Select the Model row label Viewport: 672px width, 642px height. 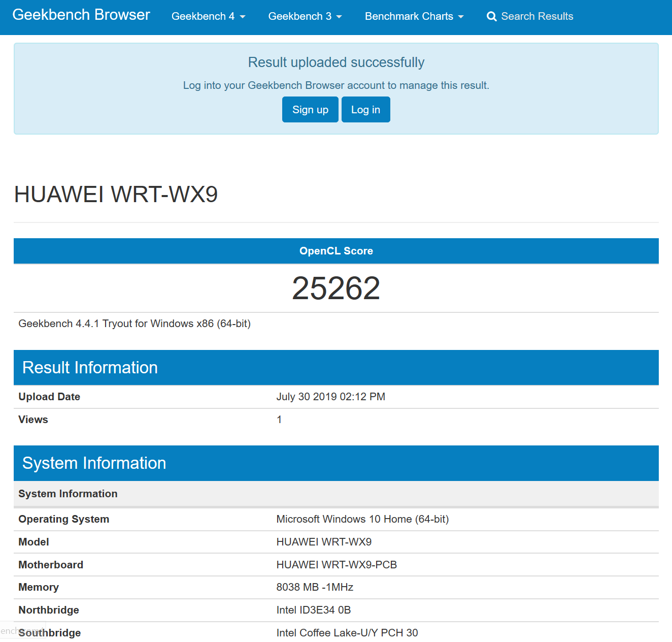[x=33, y=542]
